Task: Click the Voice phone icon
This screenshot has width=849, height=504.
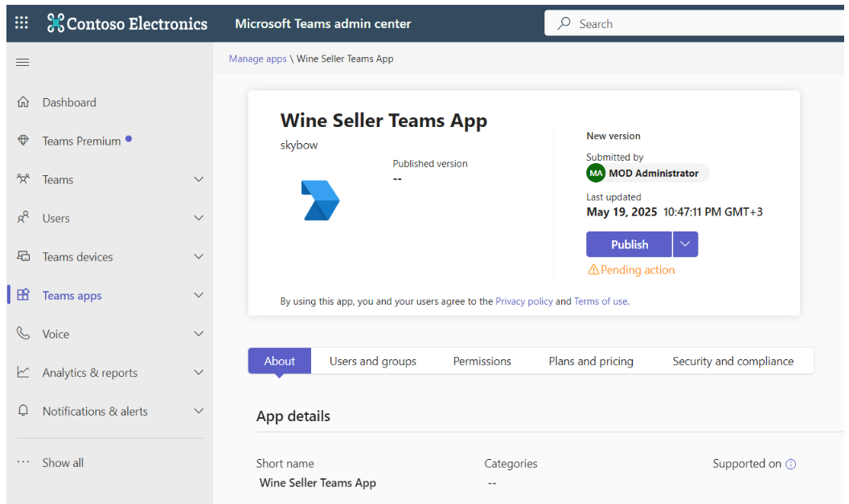Action: tap(23, 334)
